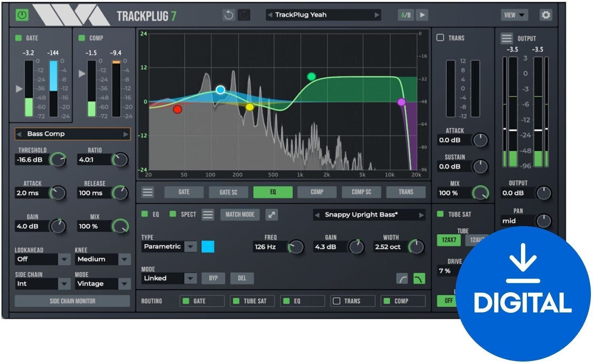The height and width of the screenshot is (364, 593).
Task: Switch to the A/B comparison state
Action: (405, 15)
